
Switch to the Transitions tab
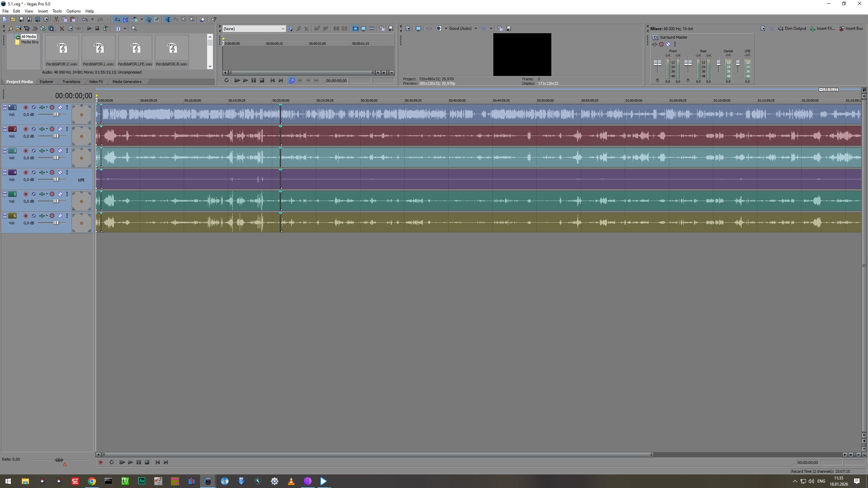pos(71,82)
